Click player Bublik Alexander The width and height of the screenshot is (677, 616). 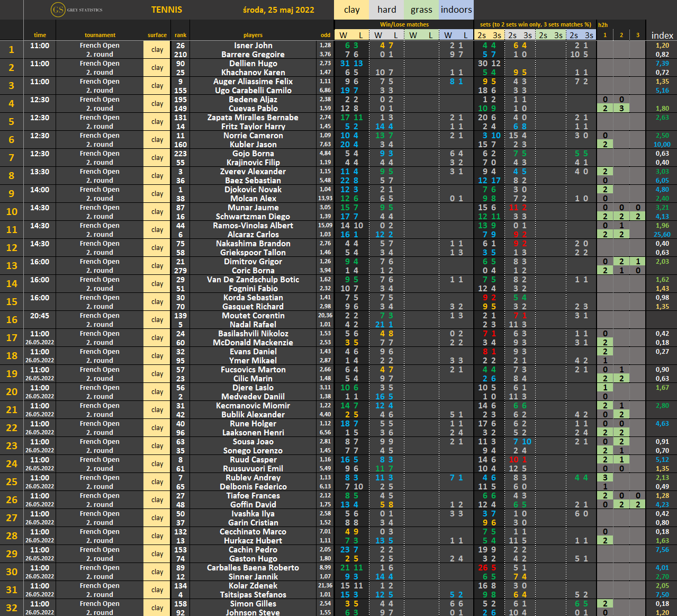pos(253,415)
